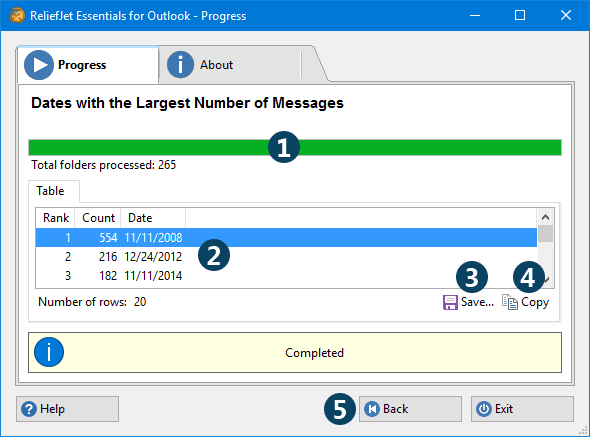Click the ReliefJet app icon in title bar
590x437 pixels.
[17, 15]
